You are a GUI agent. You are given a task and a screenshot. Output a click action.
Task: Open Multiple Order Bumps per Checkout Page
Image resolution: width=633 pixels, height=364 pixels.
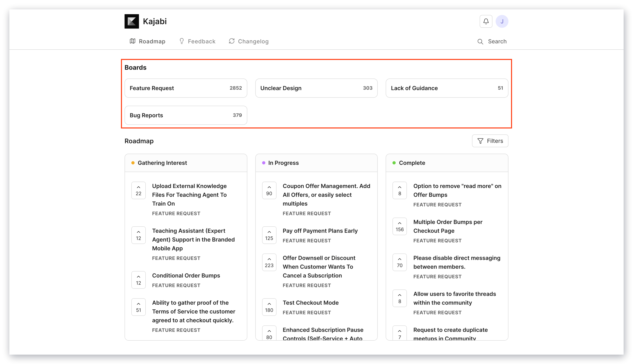[448, 226]
